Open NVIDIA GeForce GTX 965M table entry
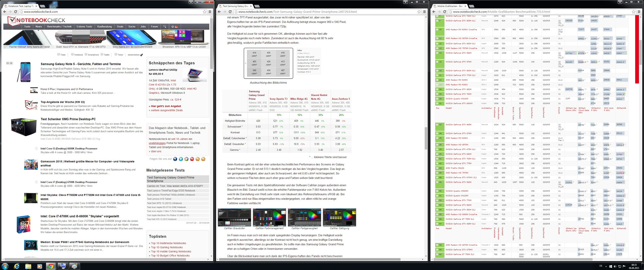 [x=459, y=125]
